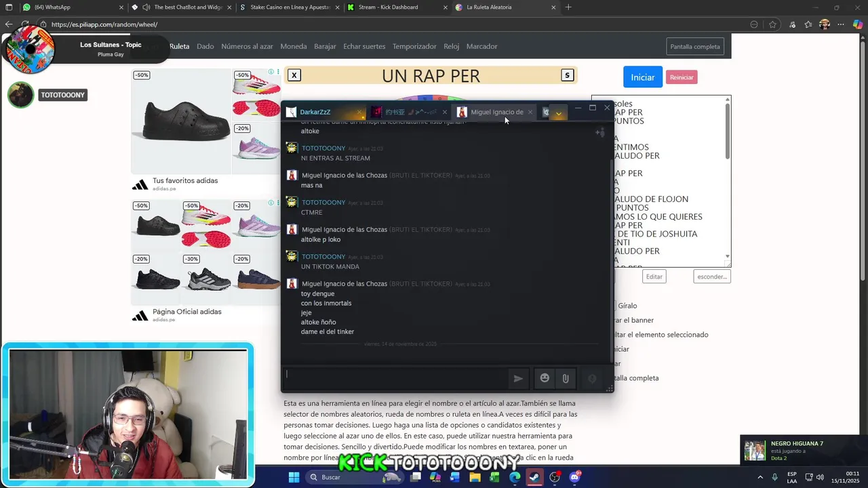Click the esconder... button
Image resolution: width=868 pixels, height=488 pixels.
pos(712,277)
